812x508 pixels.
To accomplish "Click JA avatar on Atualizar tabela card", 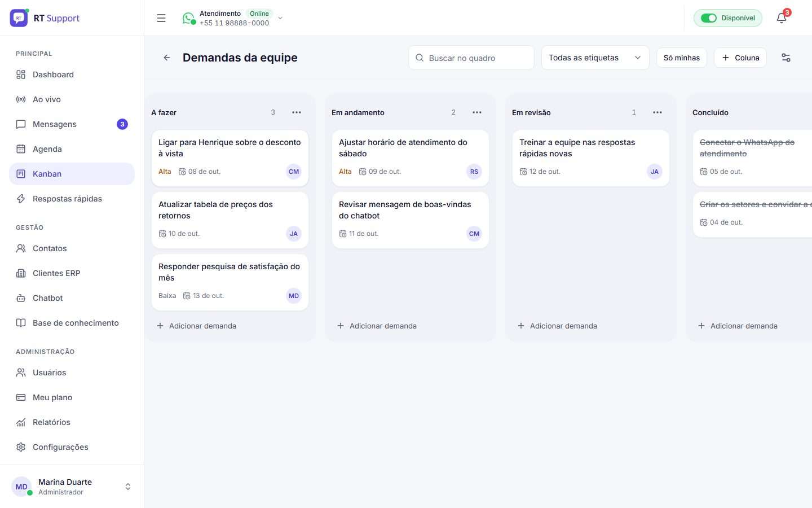I will coord(294,234).
